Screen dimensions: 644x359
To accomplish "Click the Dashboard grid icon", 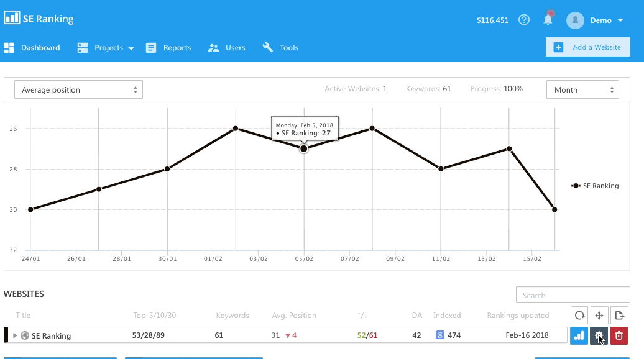I will coord(9,48).
